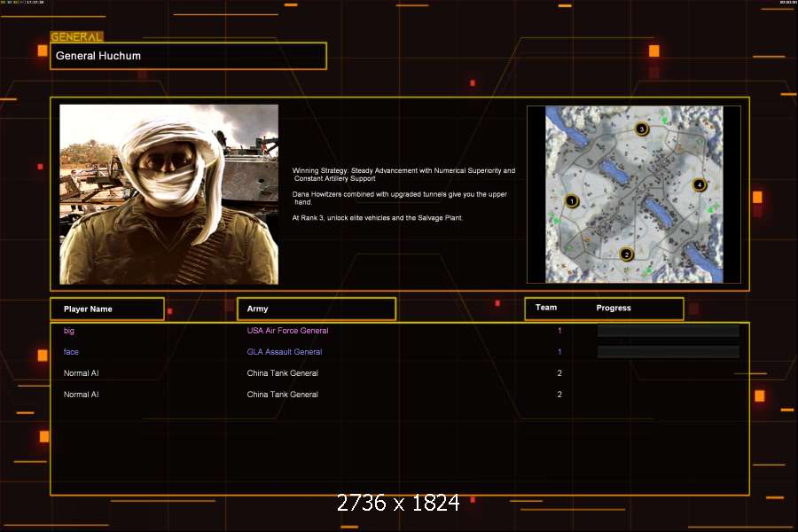The height and width of the screenshot is (532, 798).
Task: Click the loading progress bar for player face
Action: coord(668,352)
